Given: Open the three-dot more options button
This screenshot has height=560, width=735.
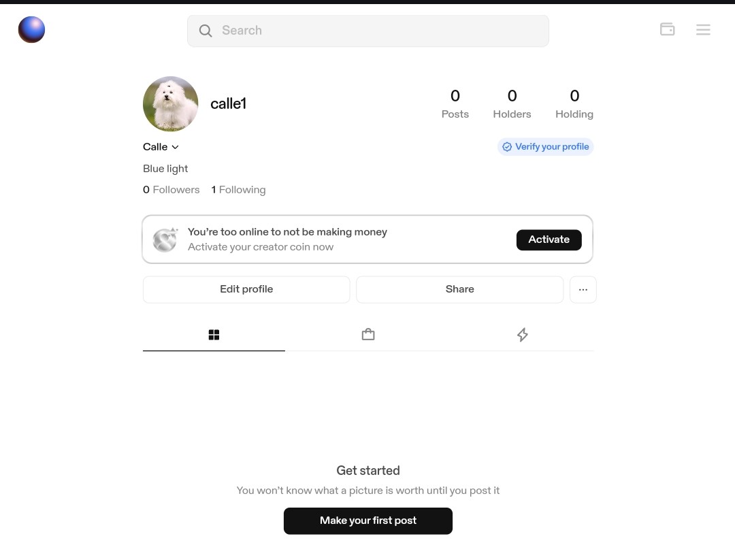Looking at the screenshot, I should coord(583,289).
